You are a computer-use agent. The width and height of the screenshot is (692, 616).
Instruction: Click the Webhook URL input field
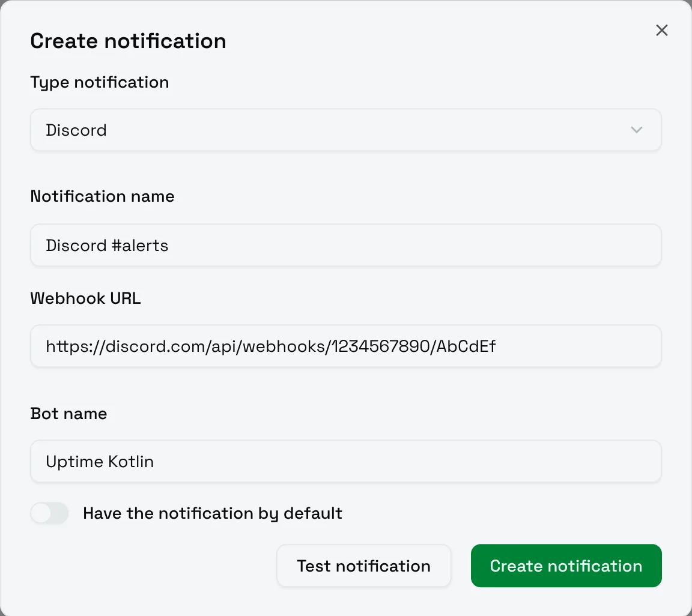pos(345,346)
